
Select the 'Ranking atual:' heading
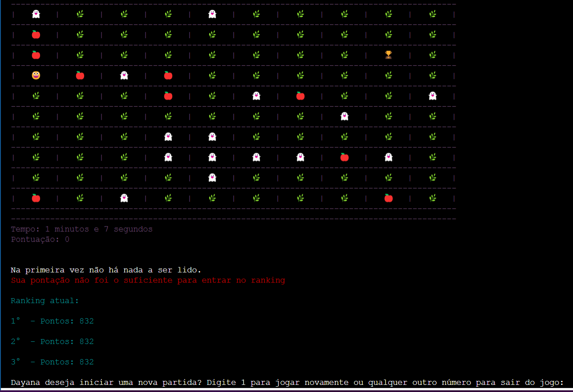[45, 301]
